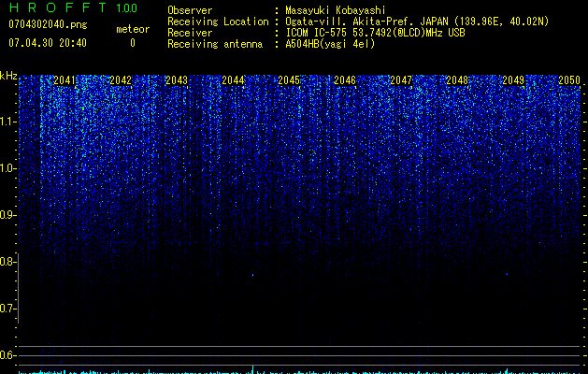The height and width of the screenshot is (374, 588).
Task: Click the 2042 time marker
Action: click(121, 80)
